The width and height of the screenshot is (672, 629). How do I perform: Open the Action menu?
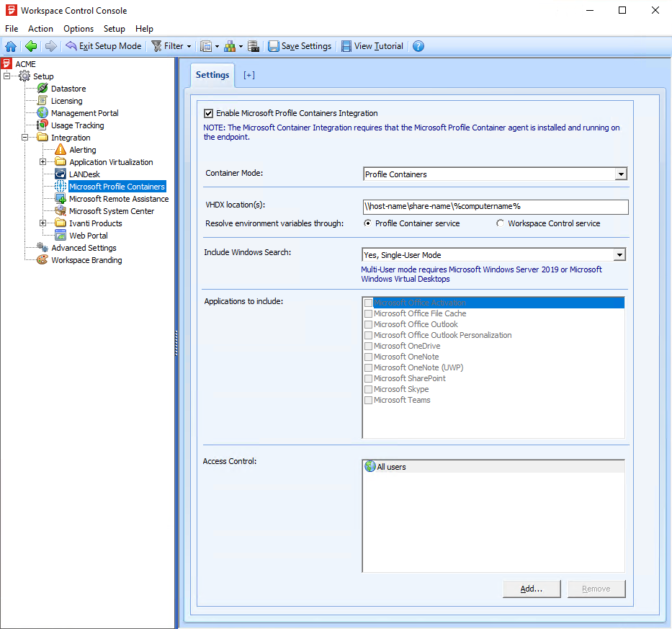(x=40, y=29)
